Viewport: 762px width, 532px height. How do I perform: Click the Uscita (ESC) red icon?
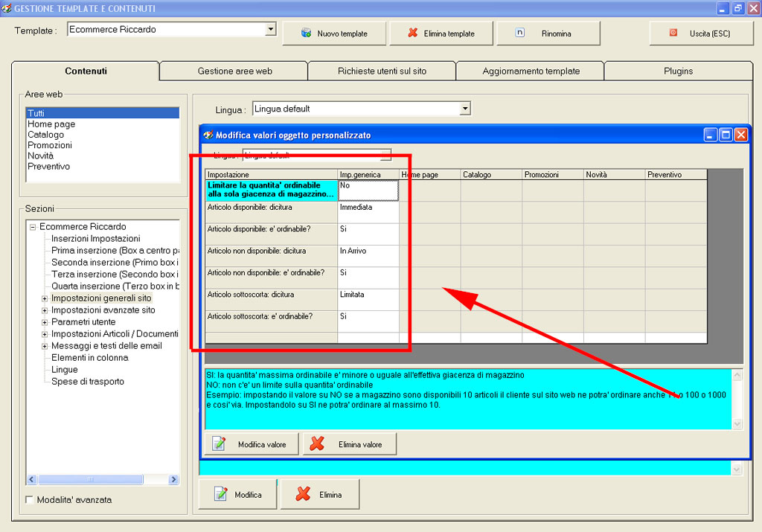point(673,33)
